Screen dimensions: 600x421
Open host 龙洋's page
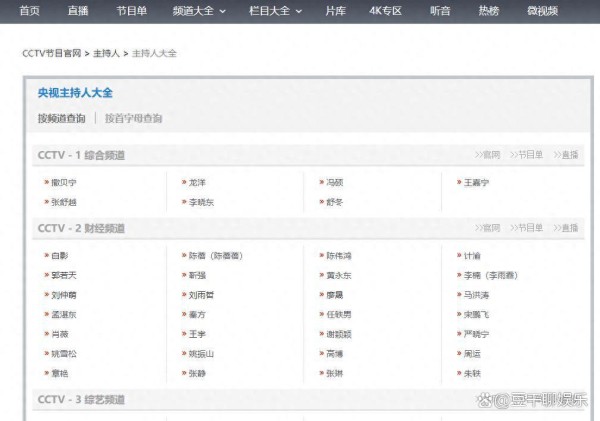point(197,183)
